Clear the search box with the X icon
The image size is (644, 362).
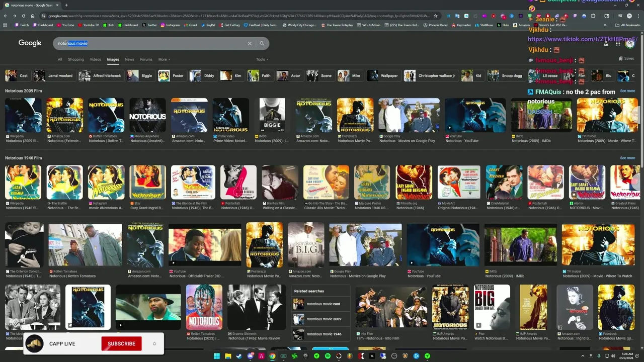tap(250, 43)
